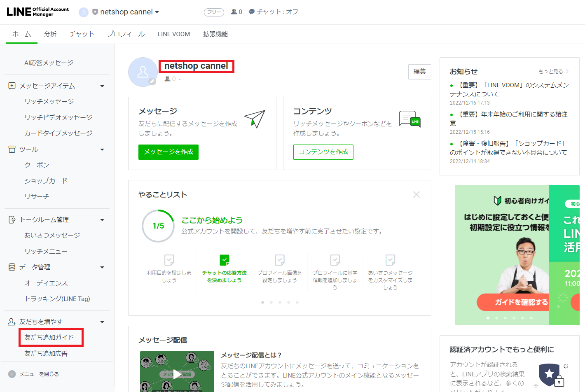Open AI応答メッセージ in sidebar
Screen dimensions: 585x392
pos(49,63)
